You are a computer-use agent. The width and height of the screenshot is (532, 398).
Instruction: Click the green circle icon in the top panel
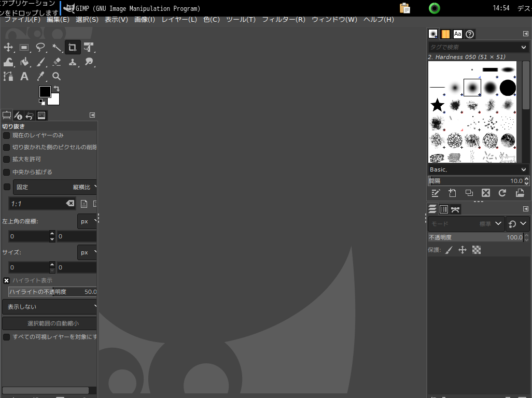tap(435, 8)
